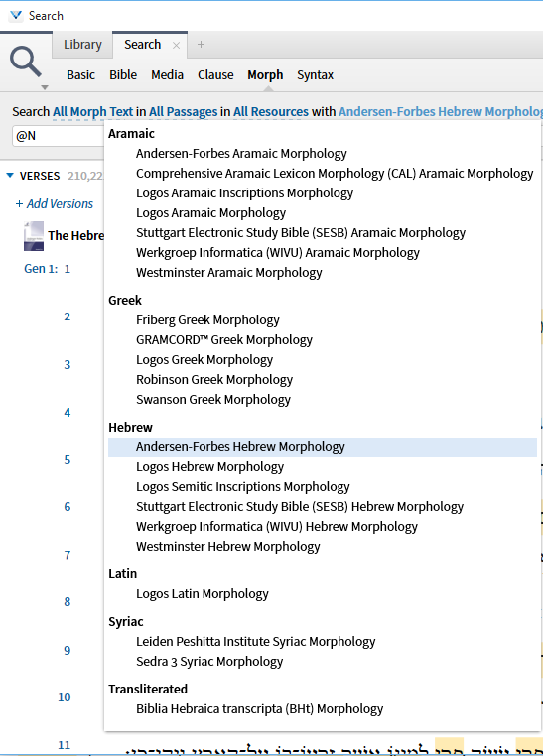Image resolution: width=543 pixels, height=756 pixels.
Task: Select Comprehensive Aramaic Lexicon Morphology (CAL)
Action: 335,173
